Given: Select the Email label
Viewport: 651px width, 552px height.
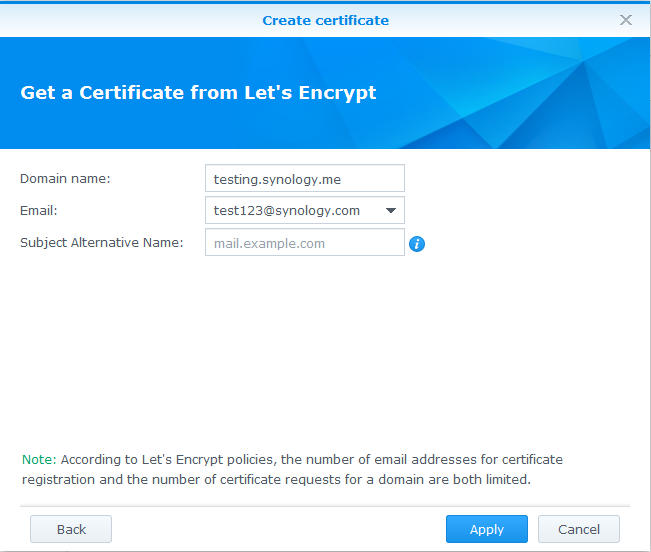Looking at the screenshot, I should pyautogui.click(x=40, y=211).
